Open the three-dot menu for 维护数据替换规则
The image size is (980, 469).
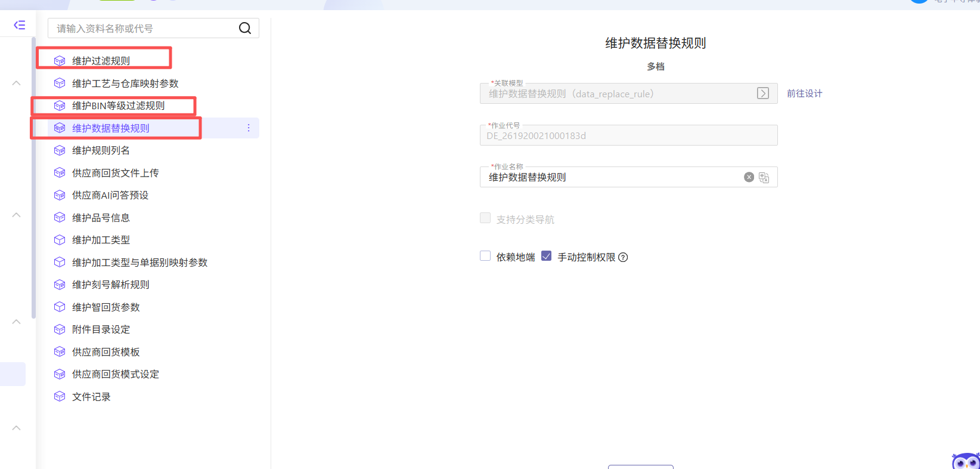pyautogui.click(x=249, y=128)
